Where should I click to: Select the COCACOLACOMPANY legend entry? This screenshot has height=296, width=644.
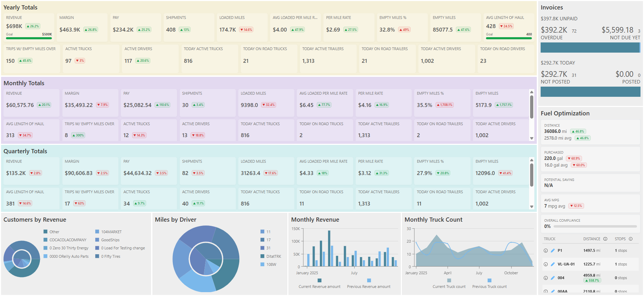68,240
